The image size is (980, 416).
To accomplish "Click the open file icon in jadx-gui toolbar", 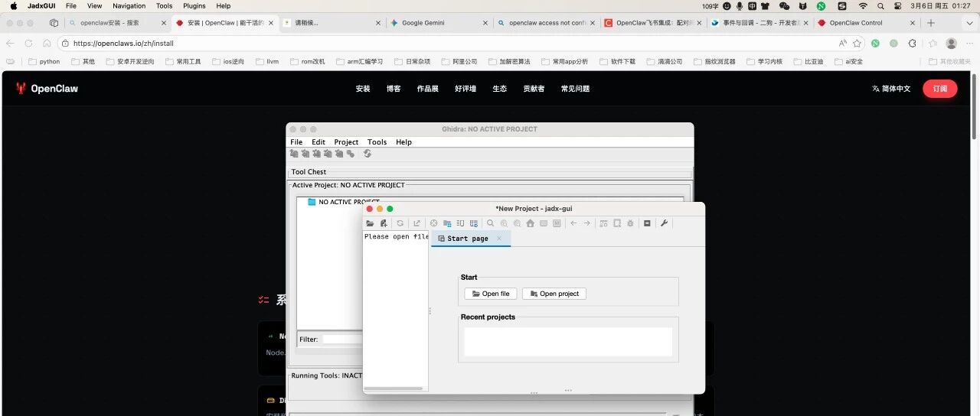I will [x=370, y=223].
